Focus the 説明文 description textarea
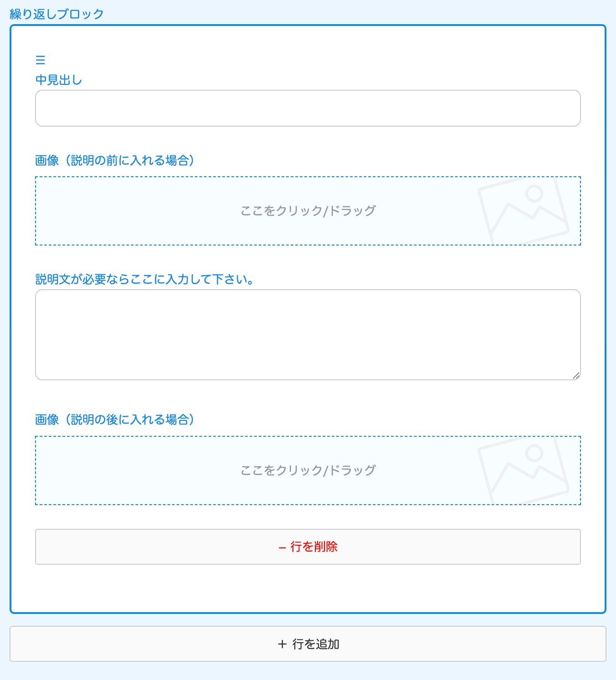This screenshot has width=616, height=680. (x=308, y=335)
